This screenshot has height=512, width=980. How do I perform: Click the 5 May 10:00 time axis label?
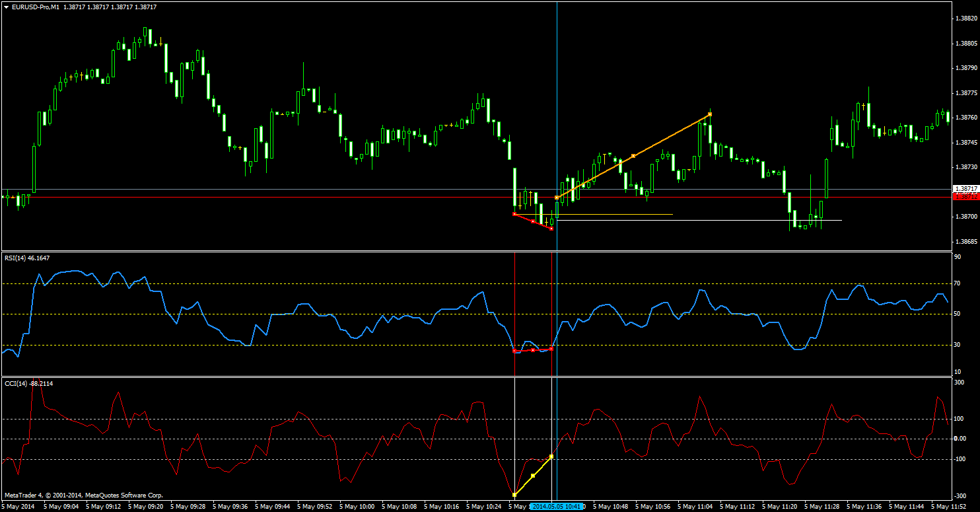[x=359, y=507]
